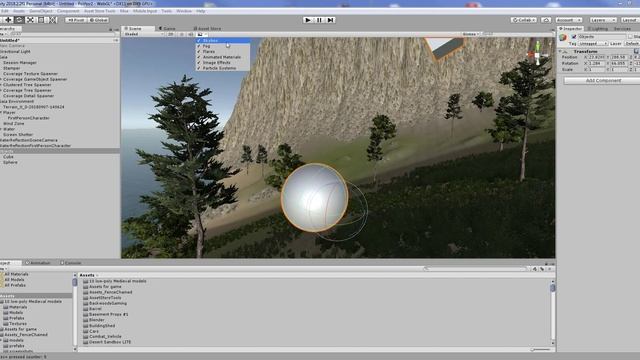Switch to the Asset Store tab

click(x=207, y=29)
